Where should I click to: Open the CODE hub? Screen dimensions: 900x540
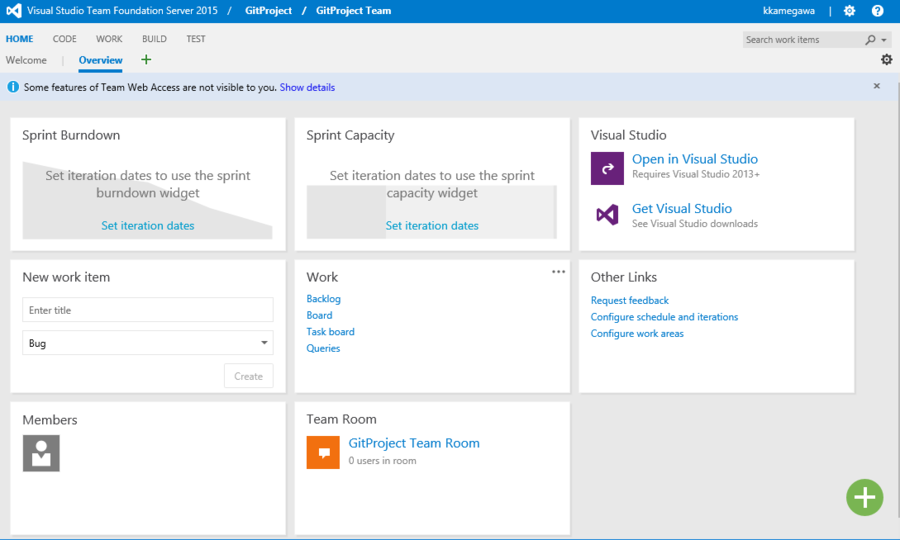pos(64,39)
